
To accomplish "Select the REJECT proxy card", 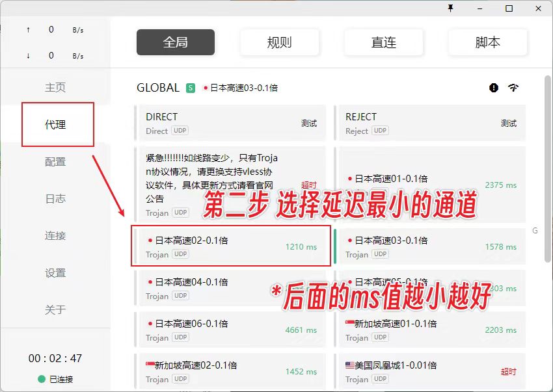I will pyautogui.click(x=429, y=123).
